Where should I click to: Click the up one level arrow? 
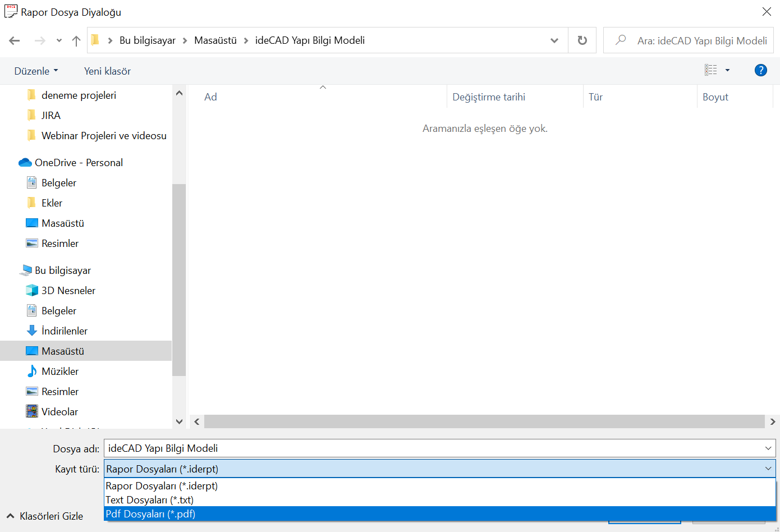[76, 40]
